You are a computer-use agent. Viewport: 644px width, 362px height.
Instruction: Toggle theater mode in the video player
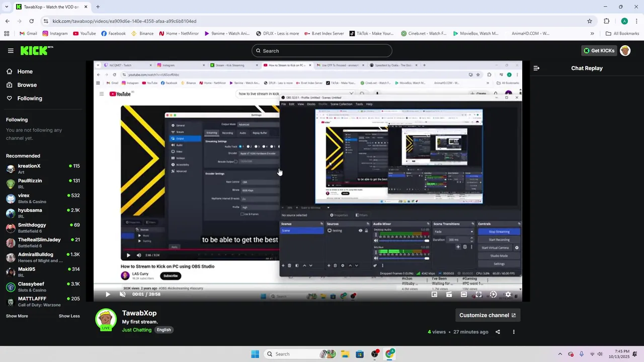tap(464, 295)
